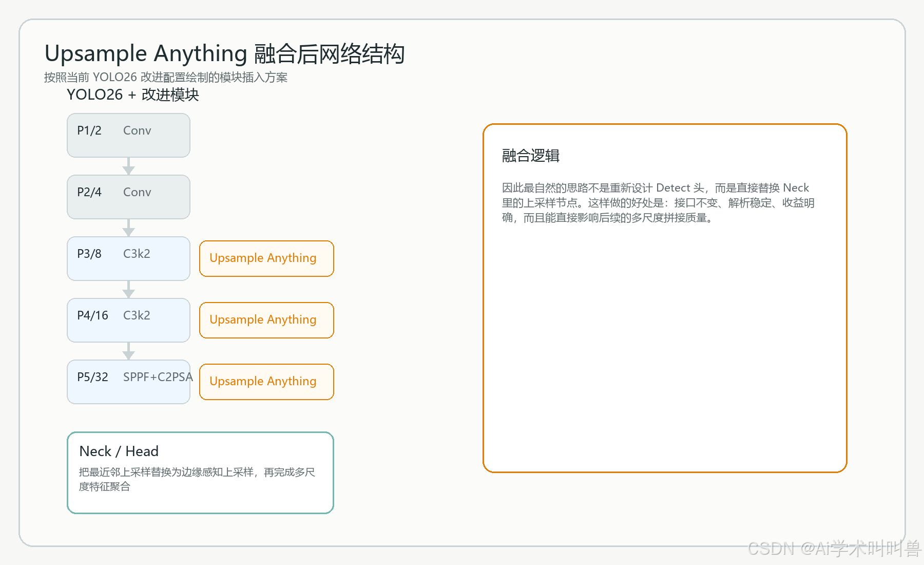Click the subtitle 按照当前 YOLO26 改进配置绘制的模块插入方案
This screenshot has height=565, width=924.
(x=165, y=77)
